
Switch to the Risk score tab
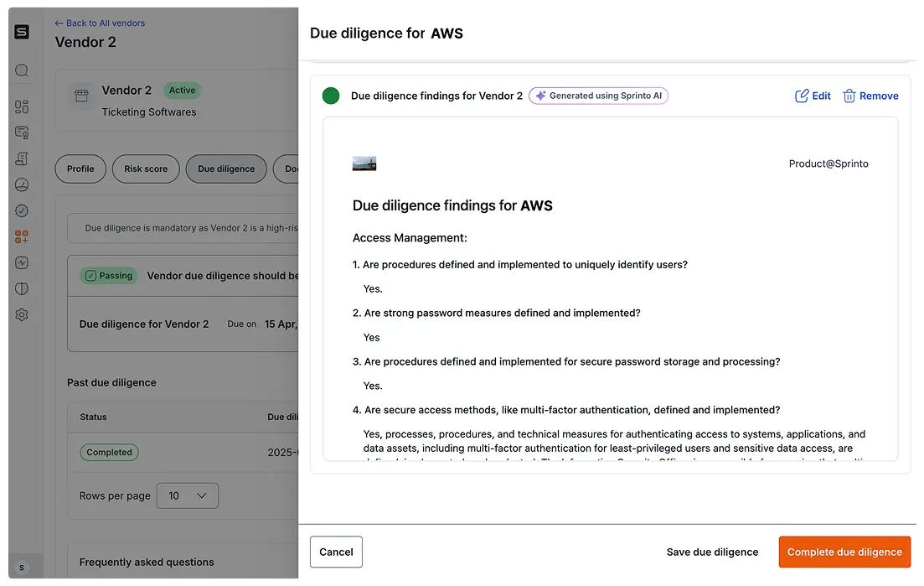pos(146,169)
